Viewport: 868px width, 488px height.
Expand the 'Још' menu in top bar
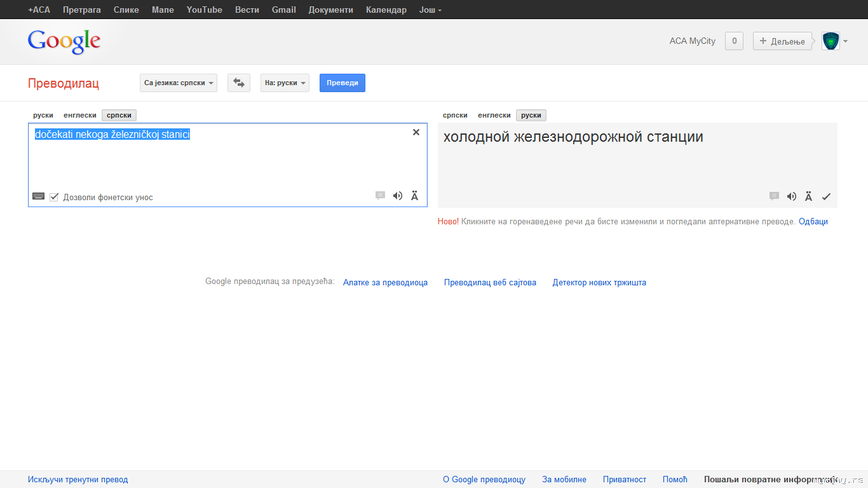430,10
